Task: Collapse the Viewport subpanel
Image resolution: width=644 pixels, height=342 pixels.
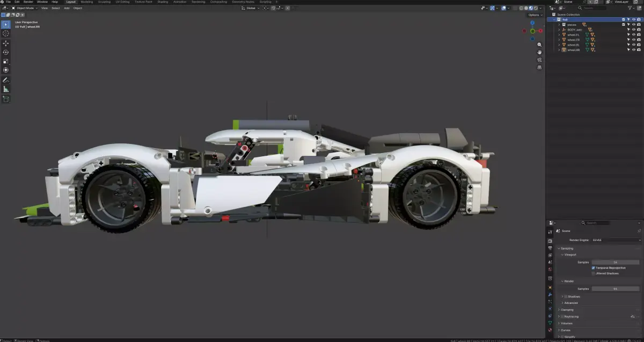Action: [x=570, y=254]
